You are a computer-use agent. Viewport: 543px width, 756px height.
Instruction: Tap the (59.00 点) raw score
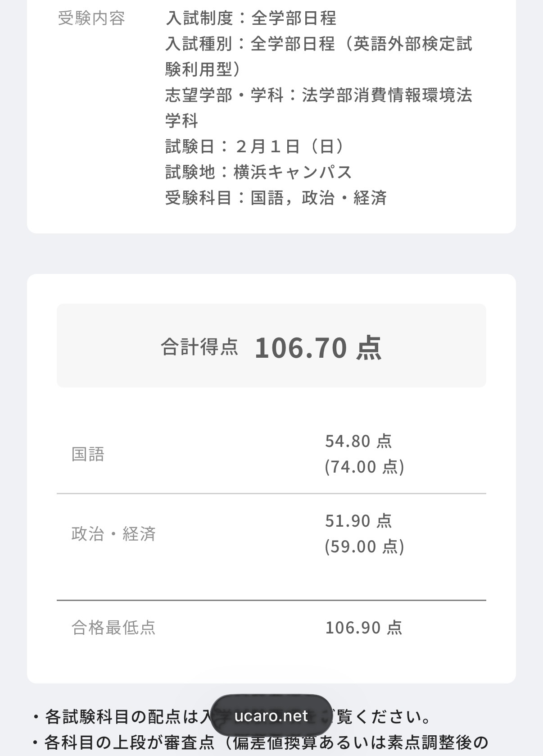364,547
